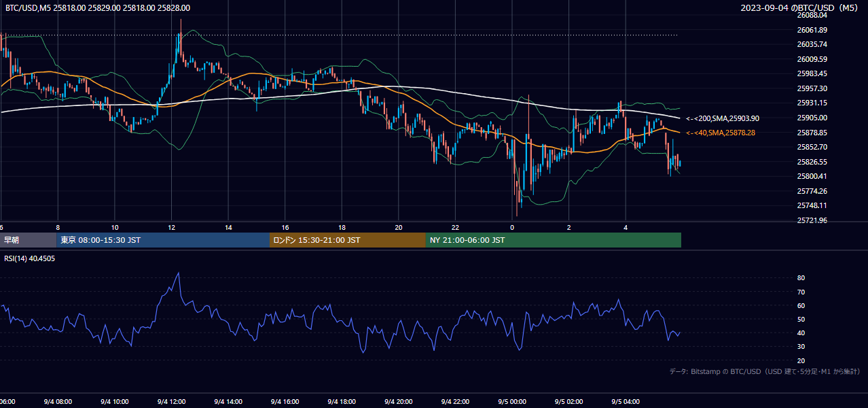Image resolution: width=868 pixels, height=408 pixels.
Task: Click hour label 14 under the price chart
Action: 228,227
